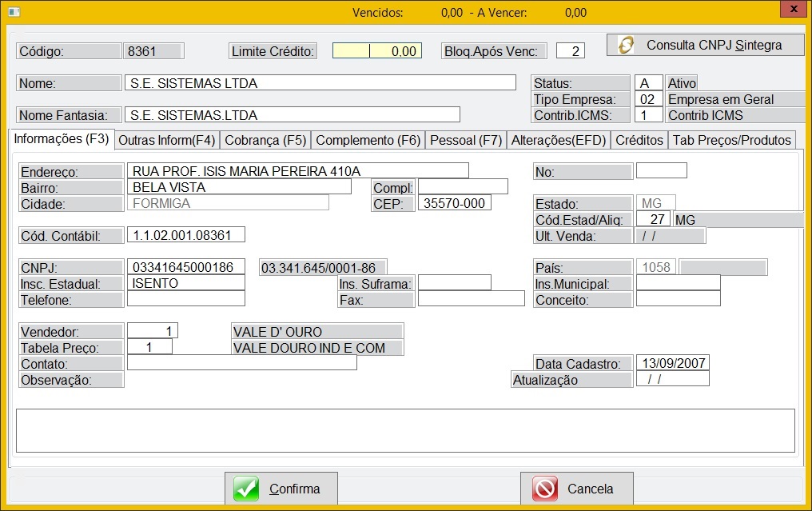Viewport: 812px width, 511px height.
Task: Select the Pessoal (F7) tab
Action: [x=465, y=140]
